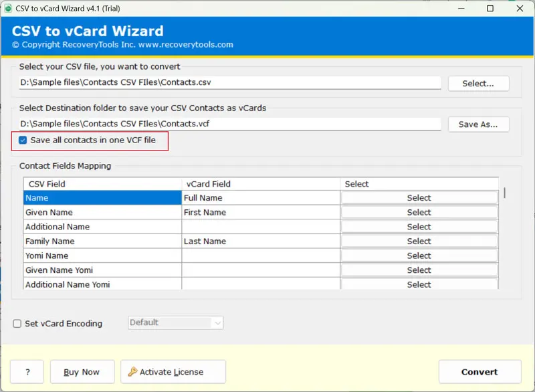Enable Set vCard Encoding checkbox
535x392 pixels.
click(x=17, y=324)
